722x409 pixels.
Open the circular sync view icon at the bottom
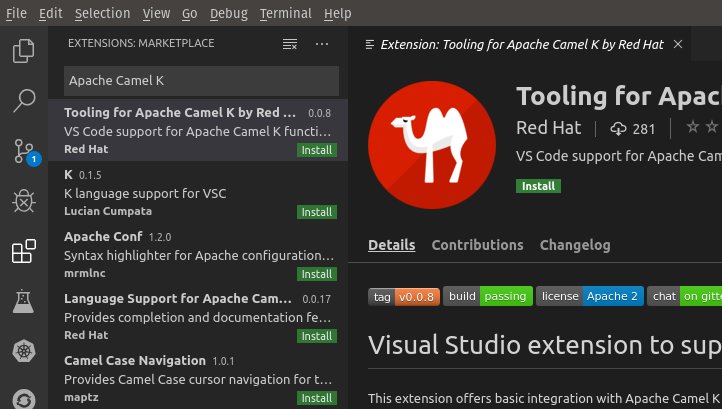pos(23,399)
